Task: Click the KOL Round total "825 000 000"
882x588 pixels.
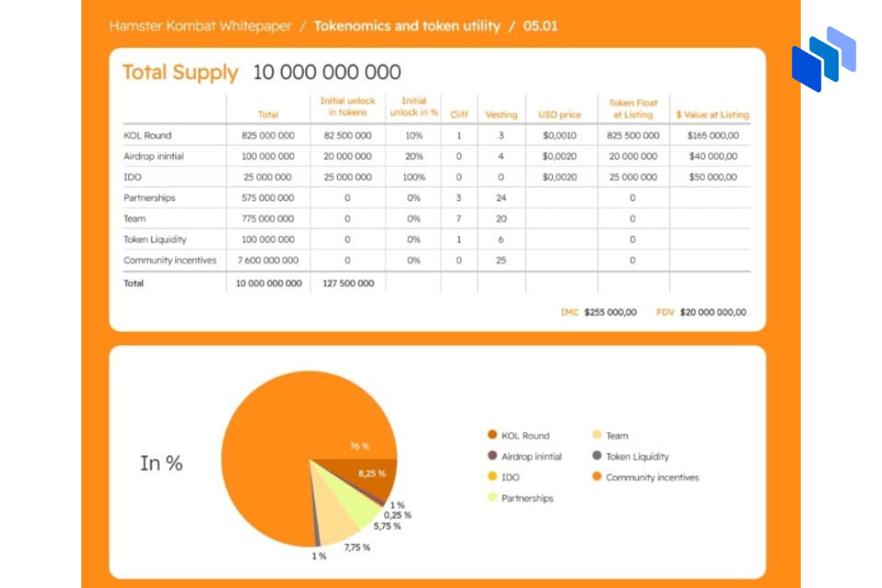Action: [268, 135]
